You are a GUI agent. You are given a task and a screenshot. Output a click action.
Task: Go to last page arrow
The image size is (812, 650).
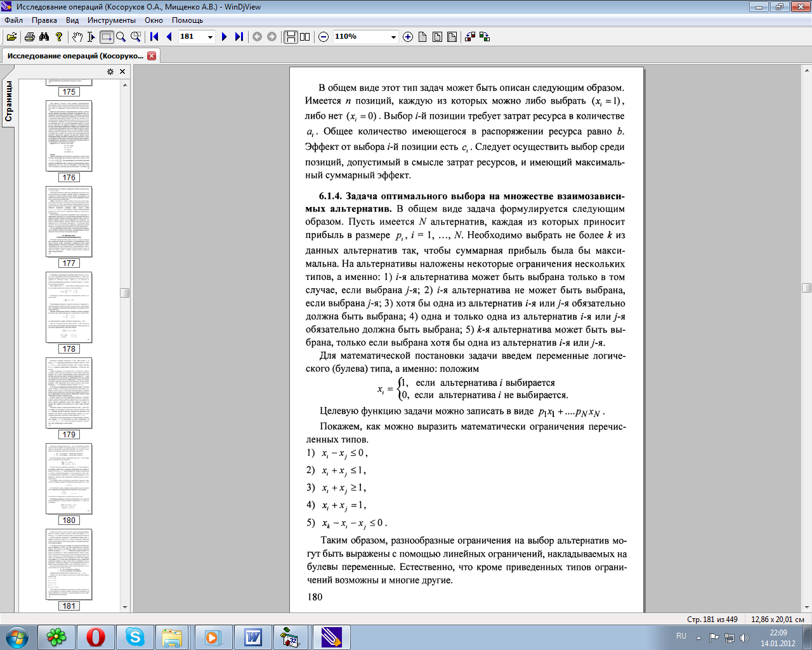click(239, 37)
